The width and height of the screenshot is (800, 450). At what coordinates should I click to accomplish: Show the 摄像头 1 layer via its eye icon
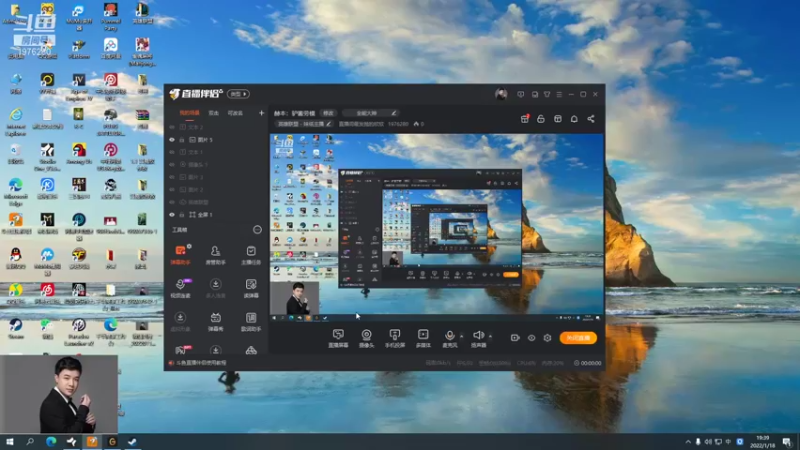point(172,165)
